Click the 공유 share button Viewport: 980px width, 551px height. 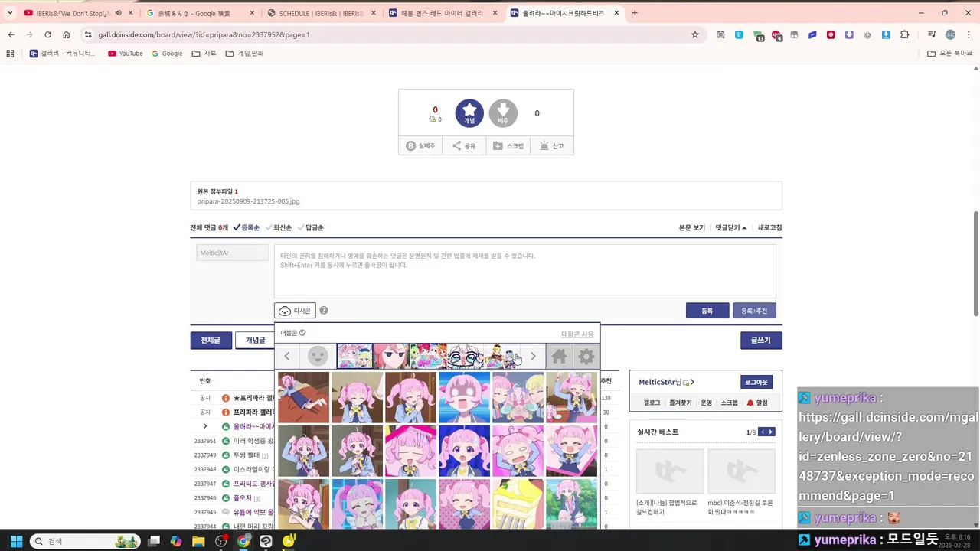464,145
